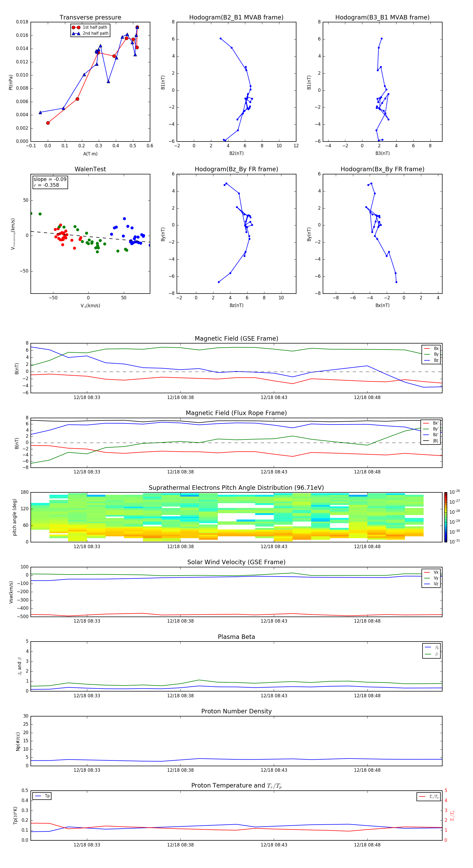Screen dimensions: 473x868
Task: Select 'Te/Tp' legend entry
Action: click(429, 796)
